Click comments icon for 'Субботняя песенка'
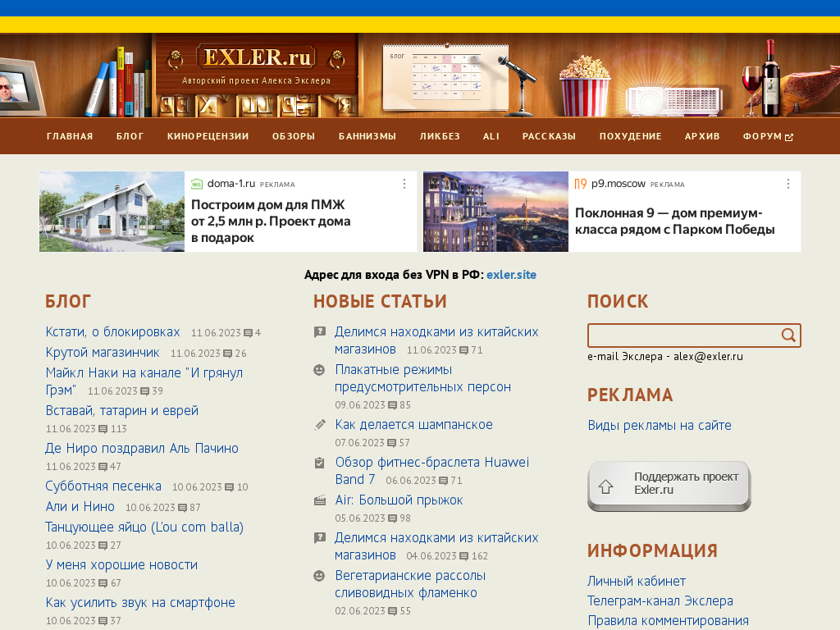This screenshot has width=840, height=630. click(230, 487)
